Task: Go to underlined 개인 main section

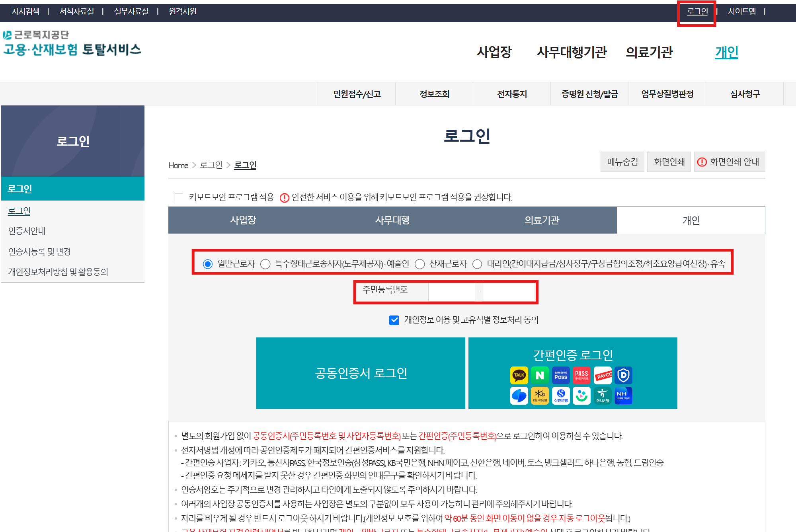Action: tap(727, 52)
